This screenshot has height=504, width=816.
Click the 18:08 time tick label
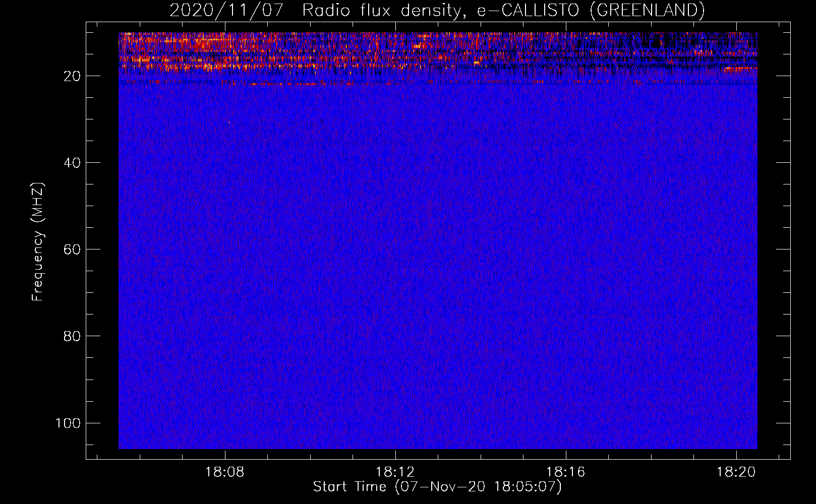pyautogui.click(x=225, y=472)
